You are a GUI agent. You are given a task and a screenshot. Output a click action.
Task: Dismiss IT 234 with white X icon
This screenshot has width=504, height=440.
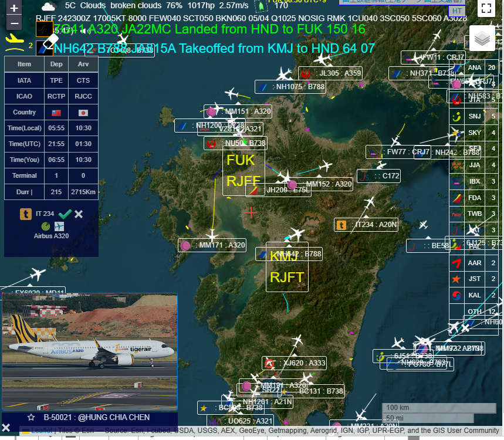click(79, 214)
